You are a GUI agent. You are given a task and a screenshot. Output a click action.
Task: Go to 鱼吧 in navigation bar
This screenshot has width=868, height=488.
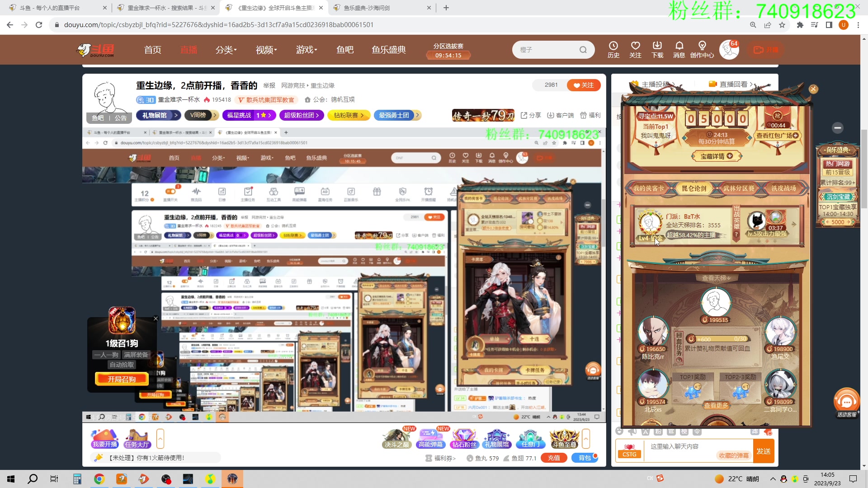pos(345,50)
